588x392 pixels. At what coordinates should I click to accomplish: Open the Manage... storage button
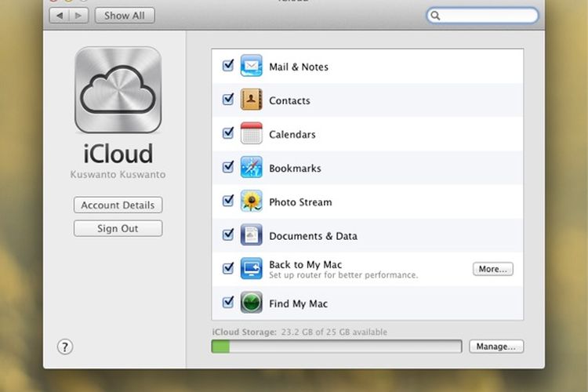click(x=496, y=347)
